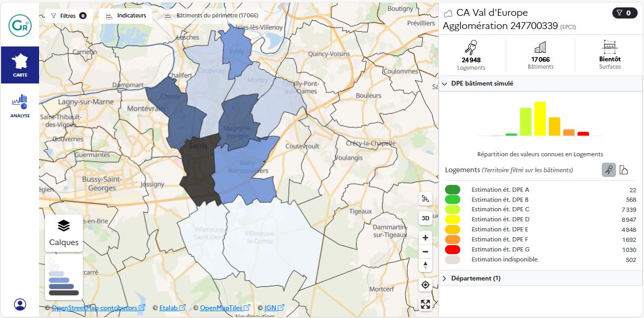Toggle distribution by buildings icon
This screenshot has width=644, height=318.
tap(623, 170)
